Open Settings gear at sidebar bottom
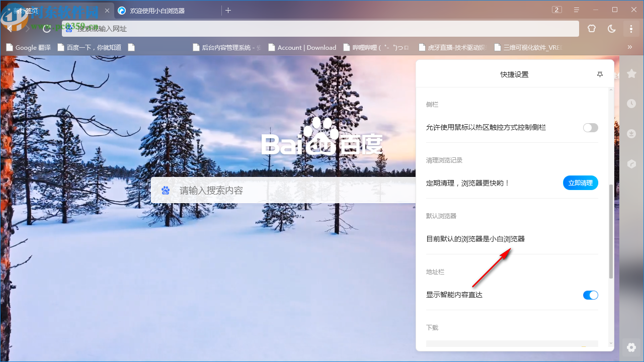 point(631,347)
